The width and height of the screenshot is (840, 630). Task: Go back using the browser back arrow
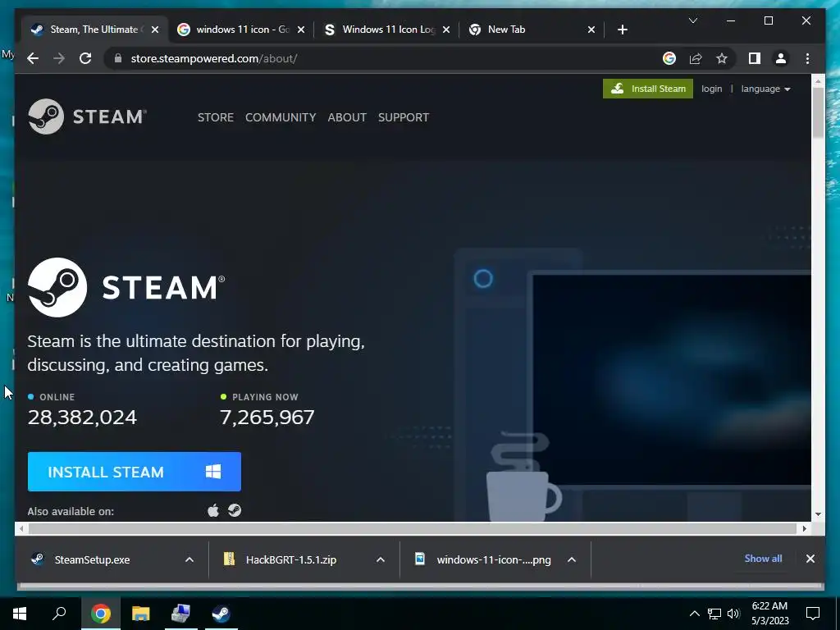pyautogui.click(x=33, y=58)
